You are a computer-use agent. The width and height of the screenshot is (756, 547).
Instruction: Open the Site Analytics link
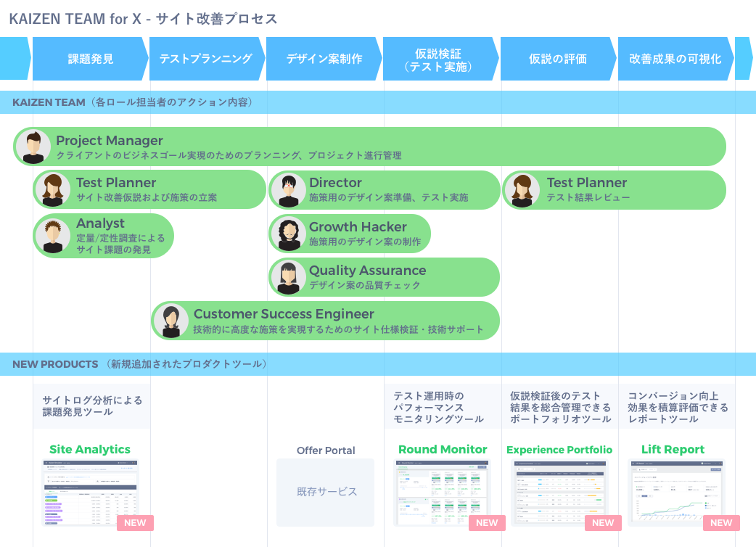90,450
